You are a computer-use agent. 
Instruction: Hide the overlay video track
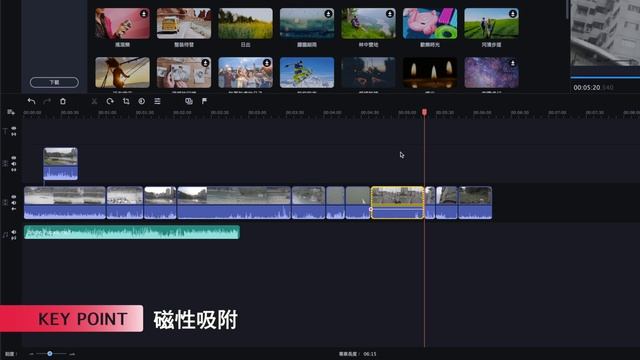(14, 158)
